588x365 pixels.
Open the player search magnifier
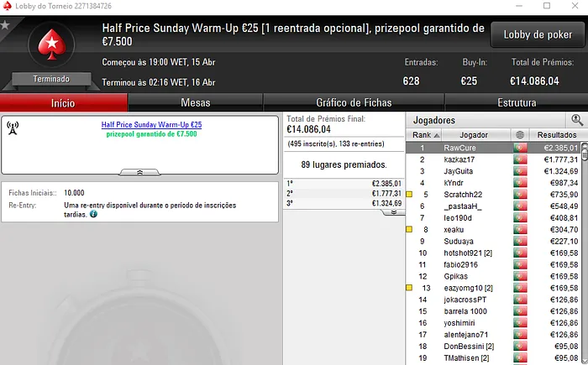(576, 120)
